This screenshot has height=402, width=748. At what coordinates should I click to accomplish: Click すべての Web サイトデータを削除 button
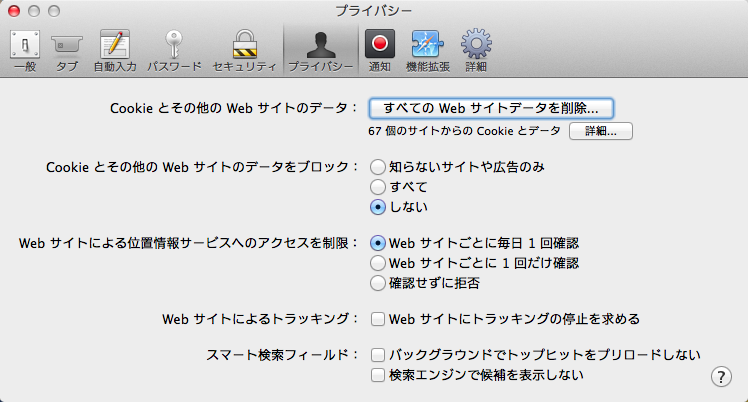click(491, 109)
